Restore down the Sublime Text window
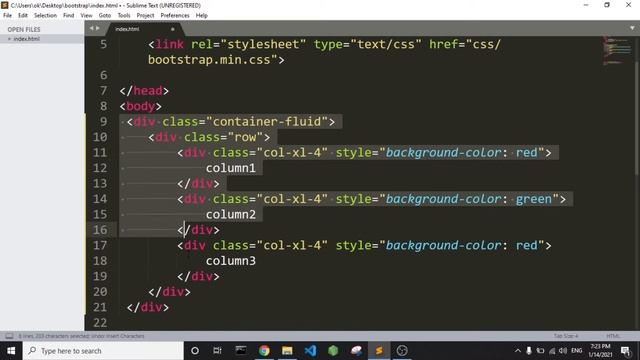The height and width of the screenshot is (360, 640). (607, 5)
